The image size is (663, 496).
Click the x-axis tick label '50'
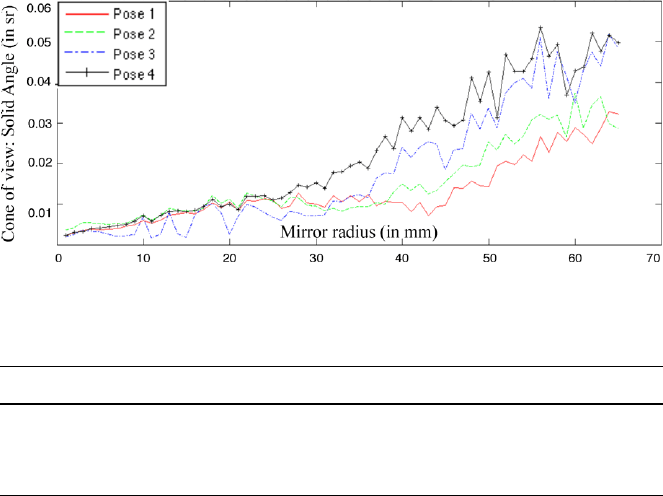[x=489, y=258]
